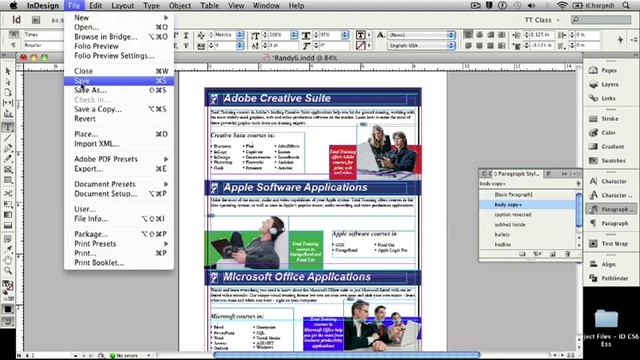Open the Apple menu
The width and height of the screenshot is (640, 360).
click(13, 5)
